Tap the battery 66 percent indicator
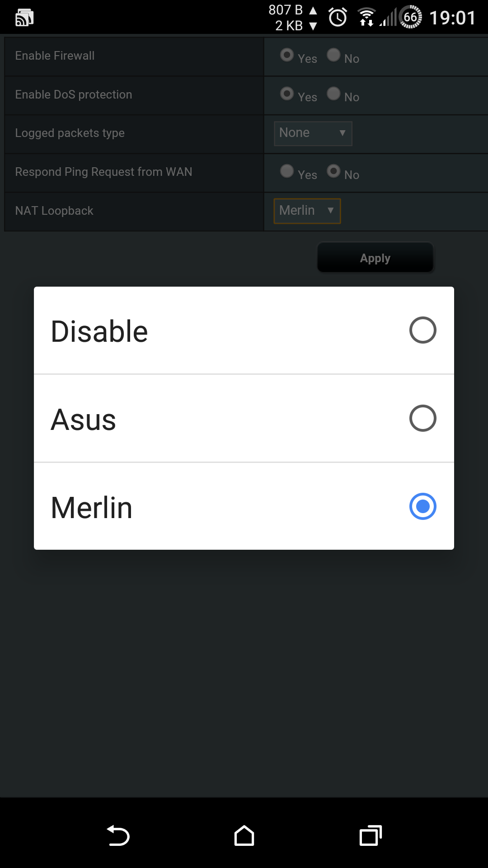488x868 pixels. tap(410, 17)
